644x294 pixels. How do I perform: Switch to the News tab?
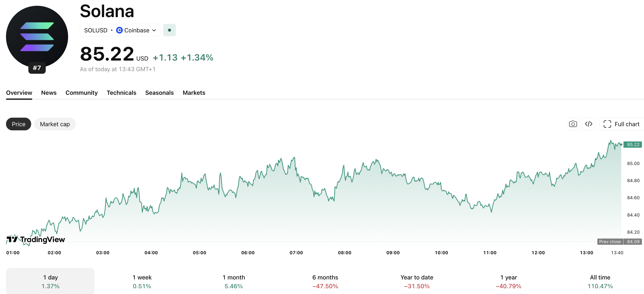point(49,93)
